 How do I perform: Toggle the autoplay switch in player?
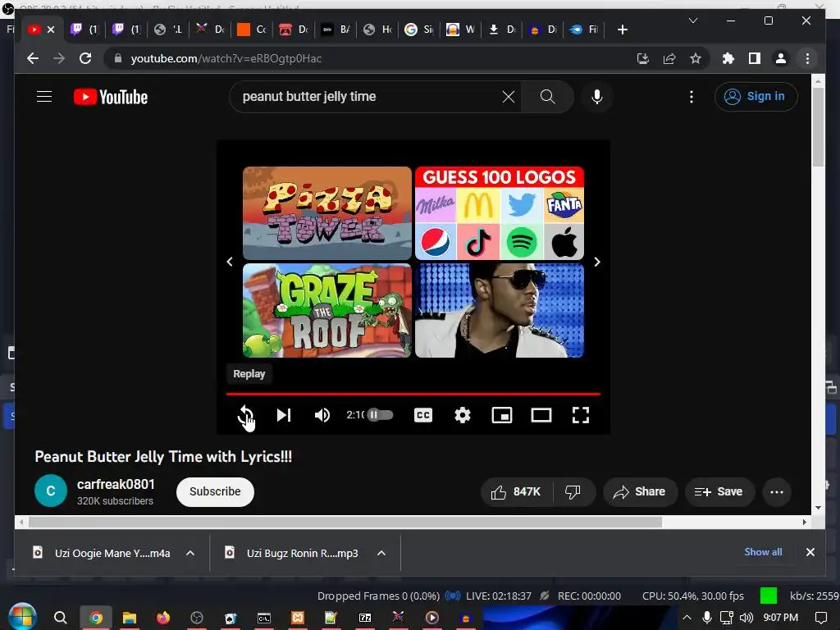click(x=380, y=414)
